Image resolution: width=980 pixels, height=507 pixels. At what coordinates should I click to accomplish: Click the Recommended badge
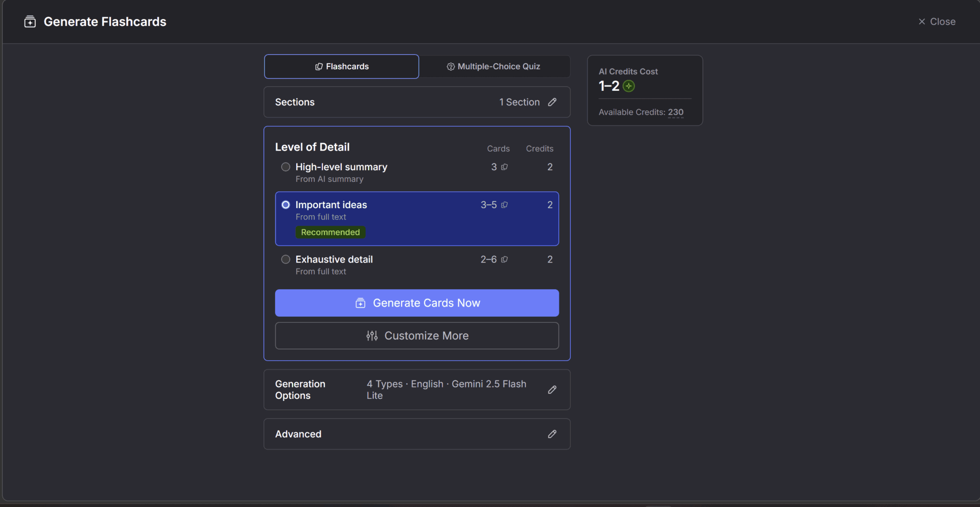tap(330, 232)
